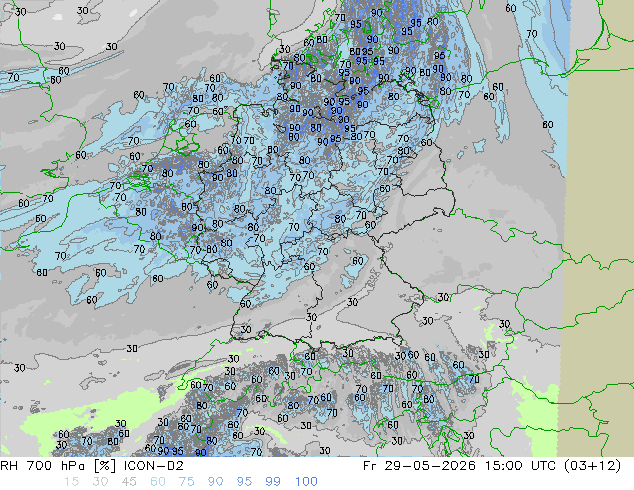Viewport: 634px width, 490px height.
Task: Click the legend value 90 below the title
Action: click(215, 482)
